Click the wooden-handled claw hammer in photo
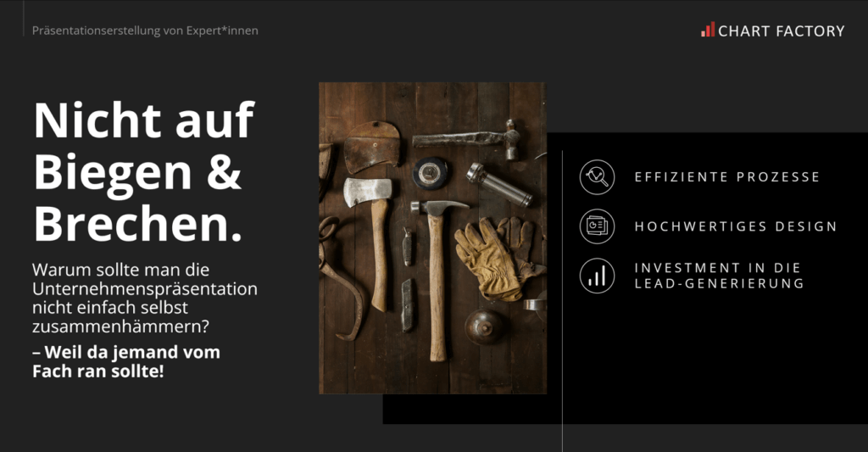This screenshot has width=868, height=452. coord(437,271)
